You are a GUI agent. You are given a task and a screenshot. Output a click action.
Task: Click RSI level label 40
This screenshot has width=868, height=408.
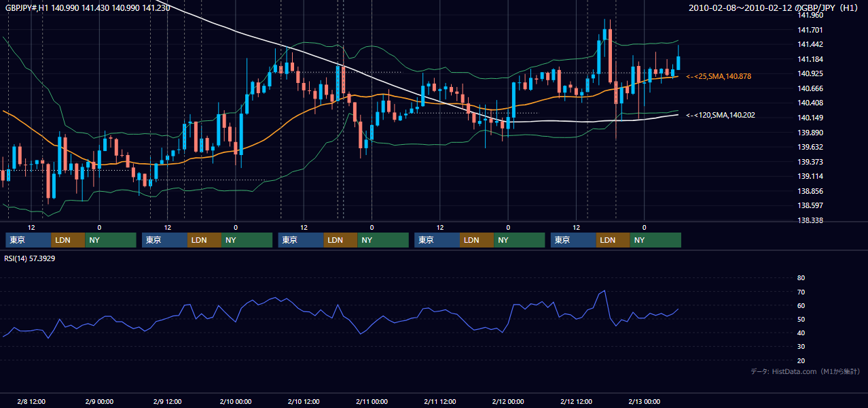[801, 333]
